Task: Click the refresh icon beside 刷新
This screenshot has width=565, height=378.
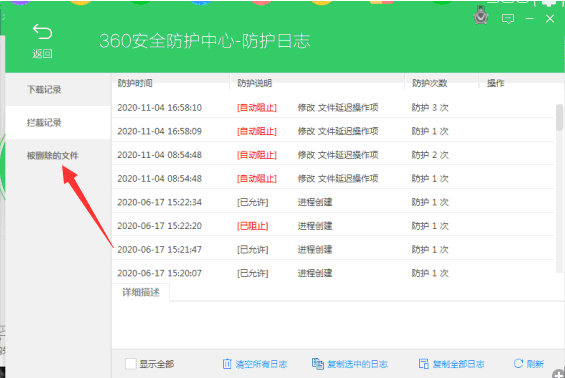Action: 518,363
